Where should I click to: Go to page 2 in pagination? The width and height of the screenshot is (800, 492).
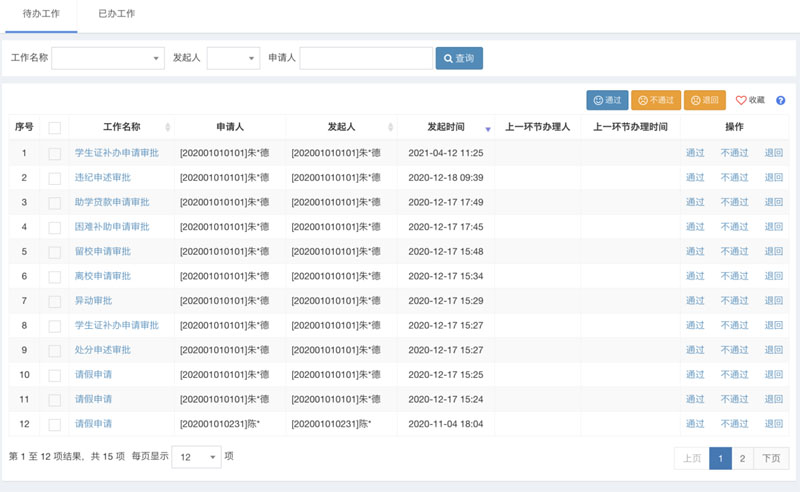pos(743,458)
